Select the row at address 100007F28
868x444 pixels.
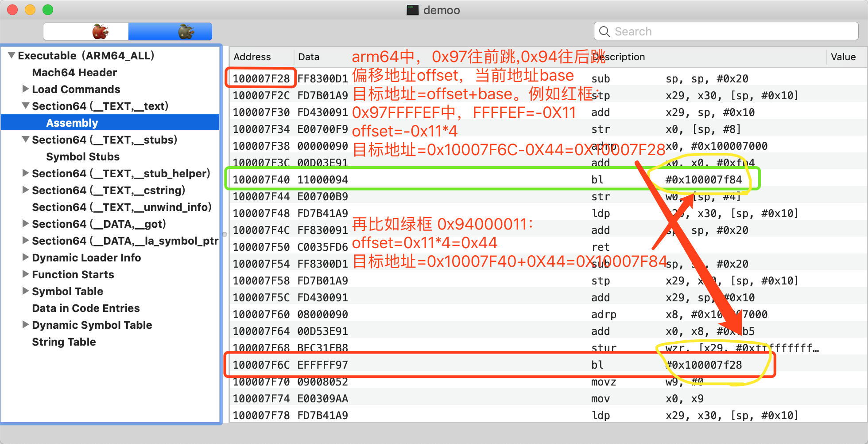[548, 78]
